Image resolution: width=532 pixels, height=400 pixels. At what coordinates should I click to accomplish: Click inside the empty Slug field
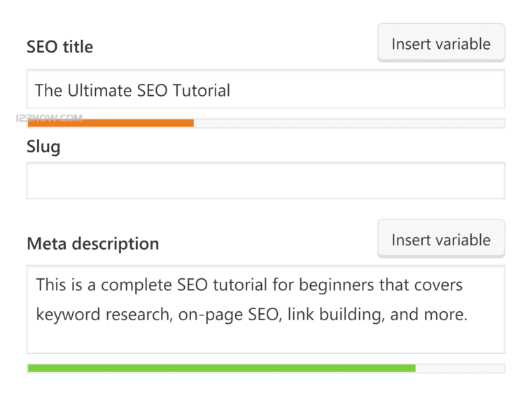(265, 180)
